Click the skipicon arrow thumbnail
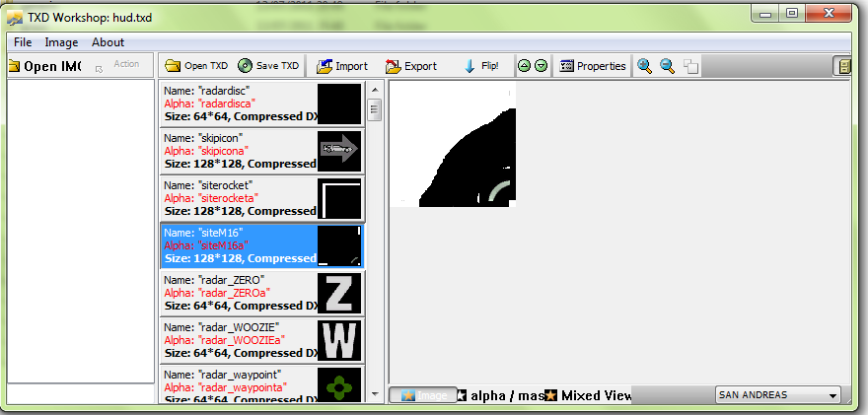The image size is (868, 415). point(339,151)
